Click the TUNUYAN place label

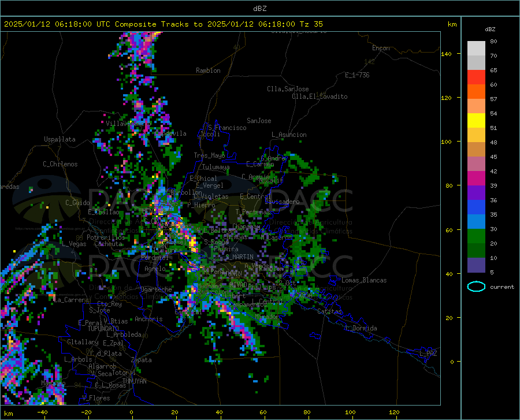coord(134,381)
